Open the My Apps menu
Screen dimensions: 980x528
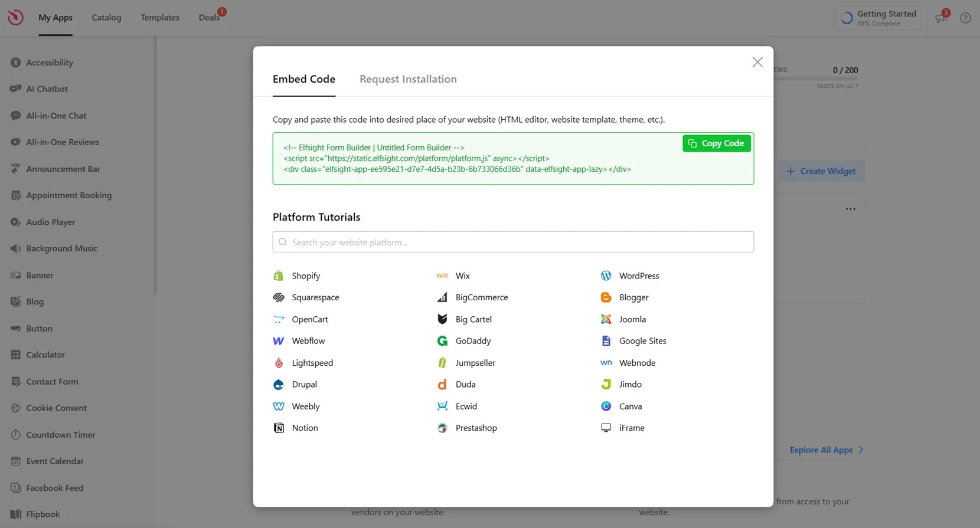[55, 18]
